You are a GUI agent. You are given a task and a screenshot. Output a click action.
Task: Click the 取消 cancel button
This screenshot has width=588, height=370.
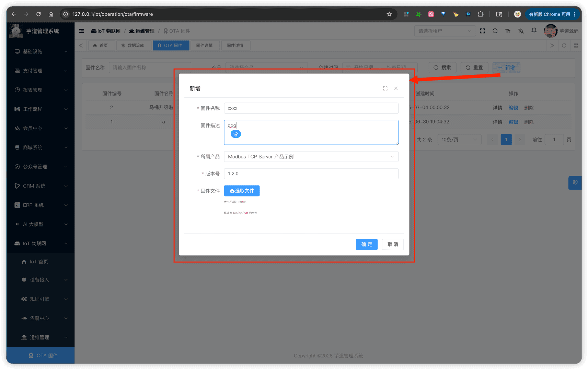click(392, 244)
